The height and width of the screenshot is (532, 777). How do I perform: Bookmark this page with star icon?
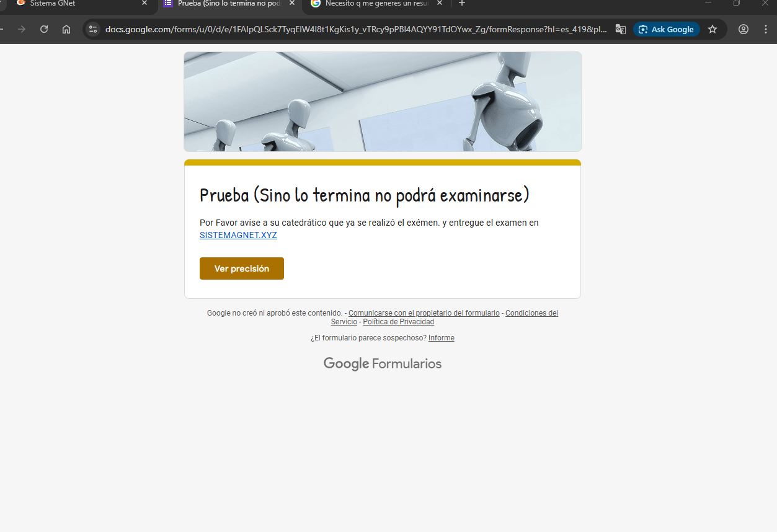click(713, 29)
